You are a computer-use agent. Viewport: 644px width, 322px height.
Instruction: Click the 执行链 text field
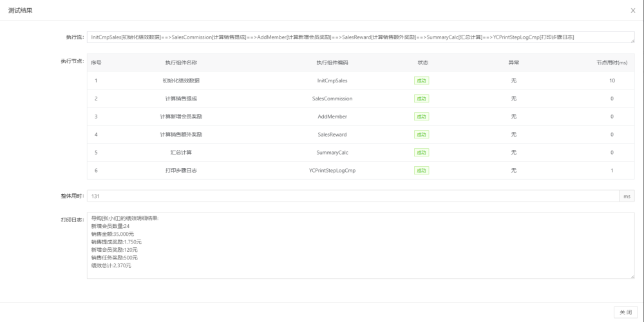click(361, 37)
